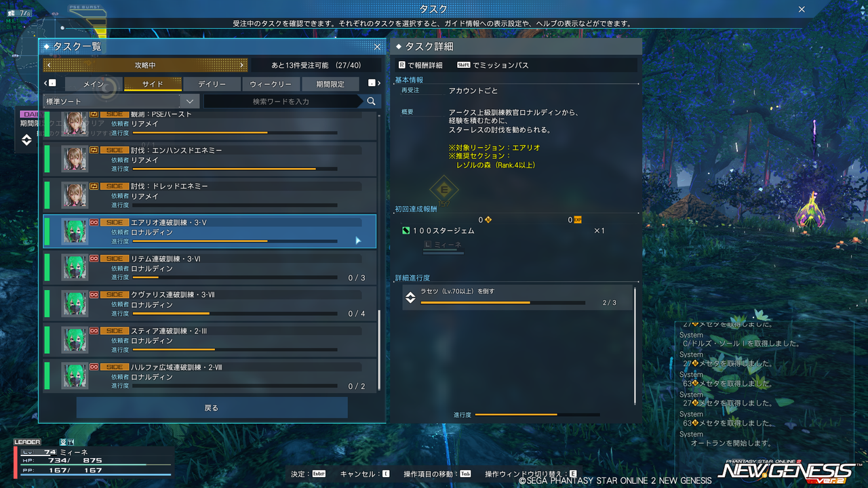Click the R で報酬詳細 hint

(420, 65)
